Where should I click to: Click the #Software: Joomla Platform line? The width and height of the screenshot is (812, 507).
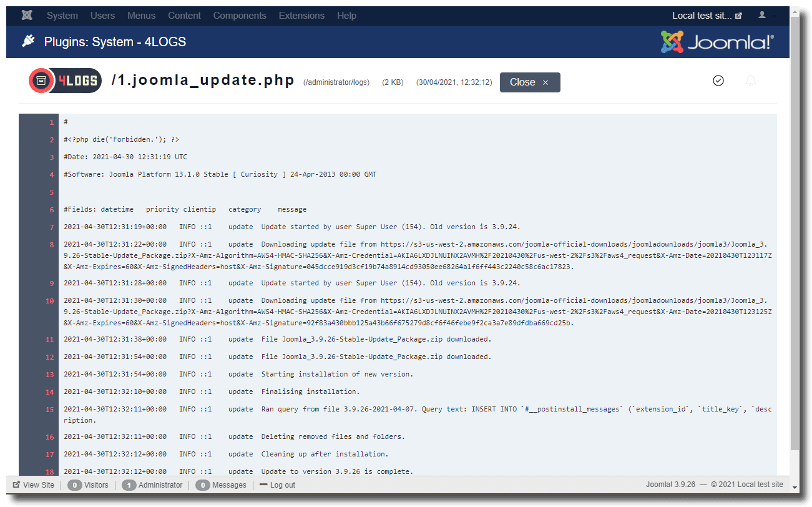220,174
